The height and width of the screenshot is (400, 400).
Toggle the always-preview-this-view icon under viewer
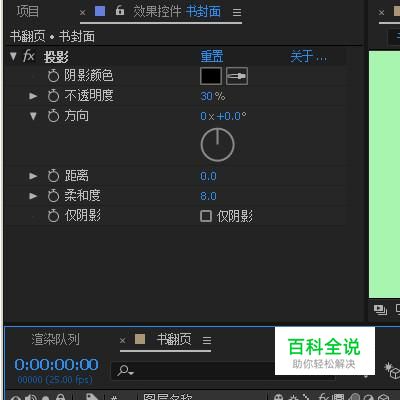(x=380, y=310)
